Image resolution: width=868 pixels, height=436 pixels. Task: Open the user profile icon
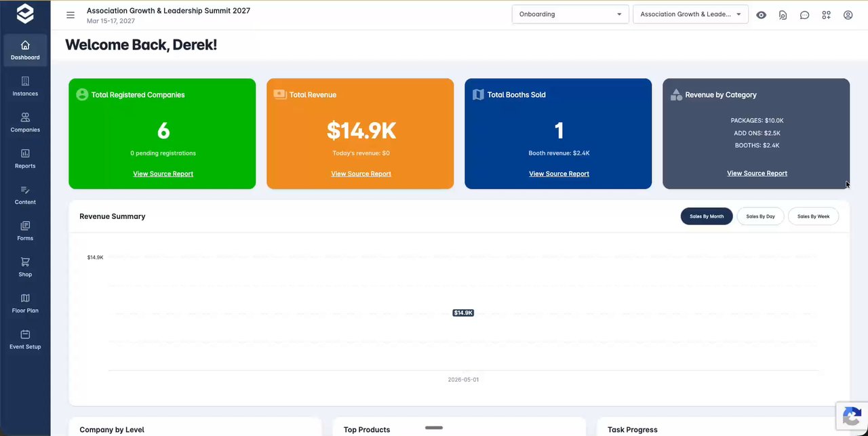click(848, 15)
